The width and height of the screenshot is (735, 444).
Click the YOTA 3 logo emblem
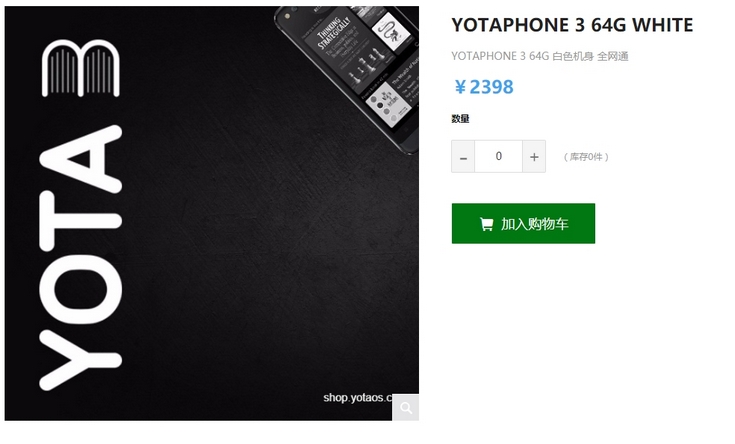pyautogui.click(x=81, y=68)
